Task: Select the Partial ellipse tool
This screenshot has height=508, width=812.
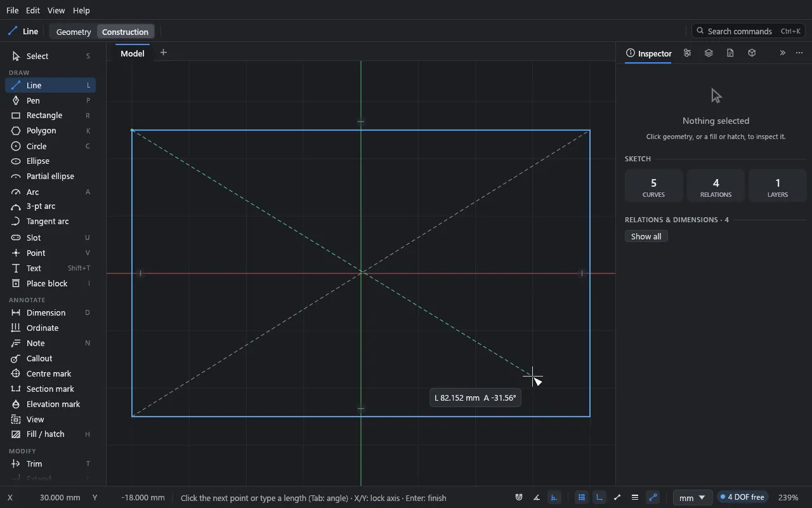Action: 51,177
